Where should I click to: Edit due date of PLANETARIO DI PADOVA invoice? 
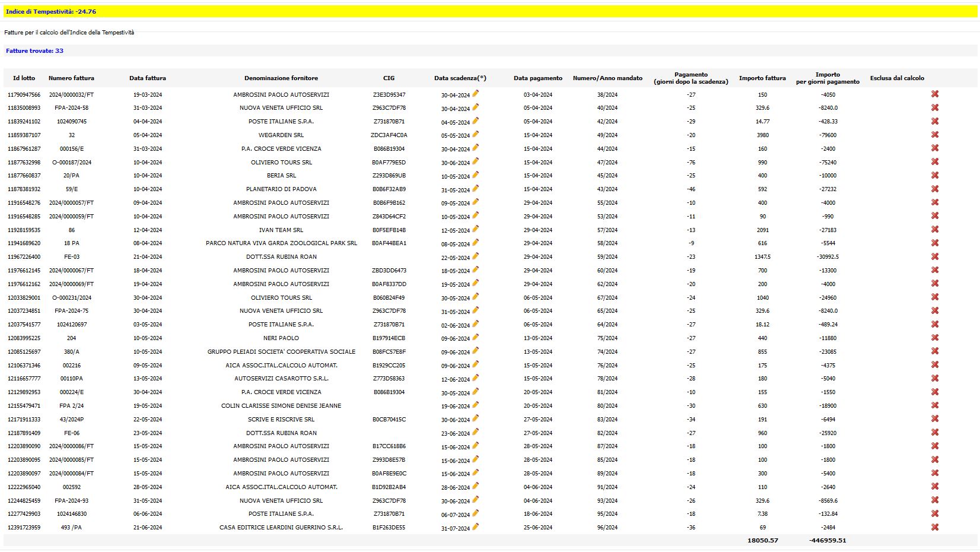(475, 188)
